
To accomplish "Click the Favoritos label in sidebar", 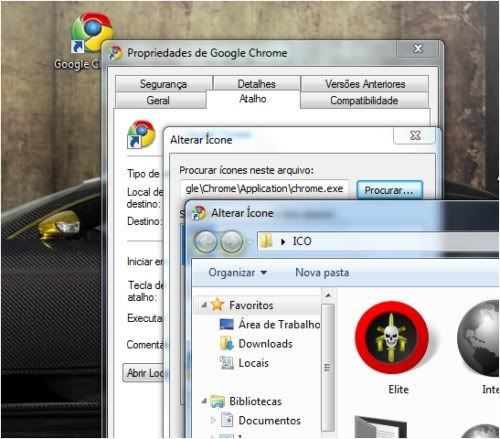I will point(251,305).
